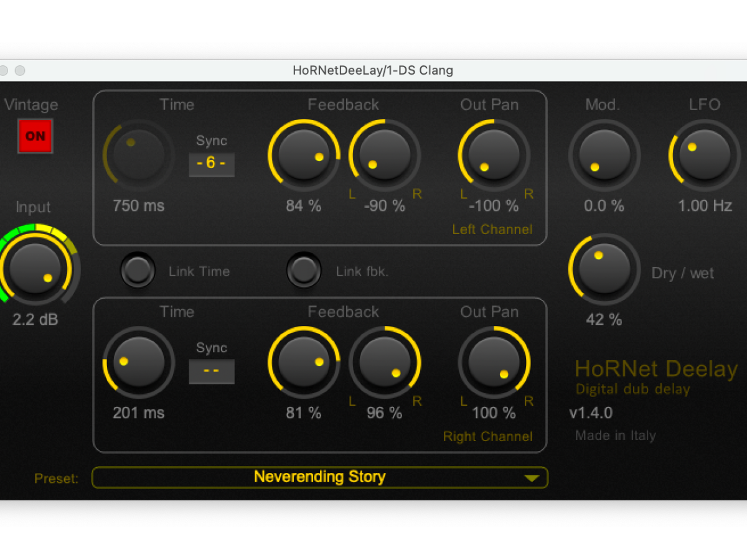This screenshot has width=747, height=560.
Task: Click the Right Channel Time knob
Action: point(138,362)
